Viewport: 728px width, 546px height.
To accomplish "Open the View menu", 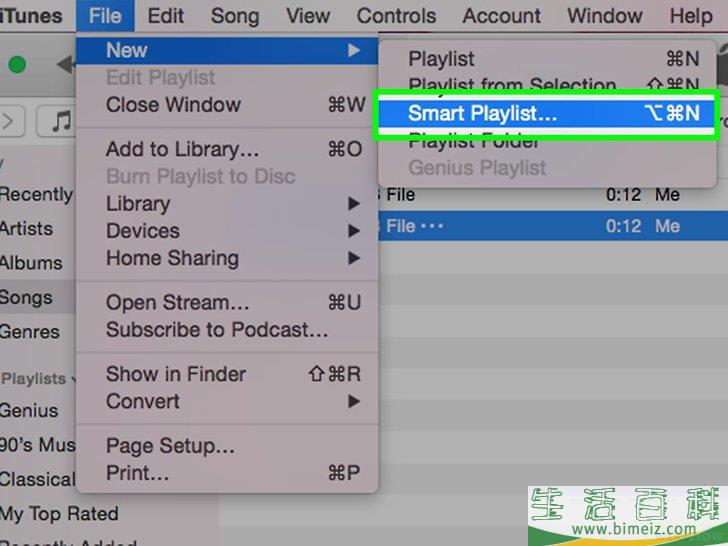I will pos(308,16).
